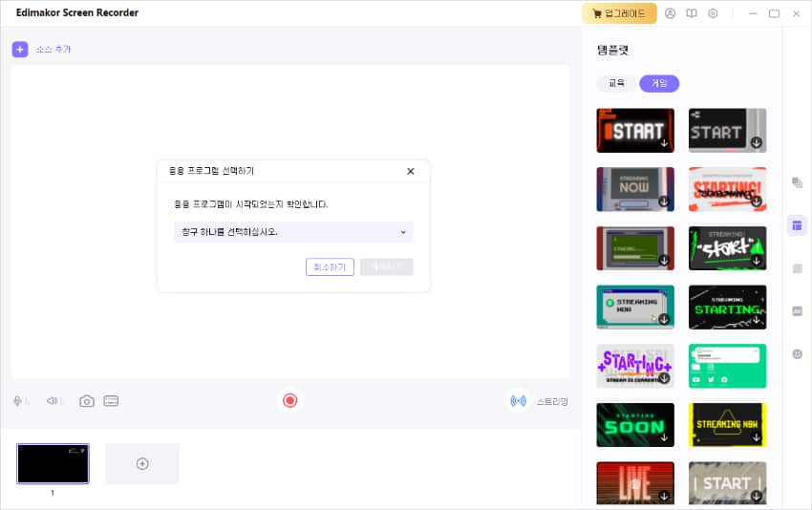Add a new scene with plus tile

(142, 463)
